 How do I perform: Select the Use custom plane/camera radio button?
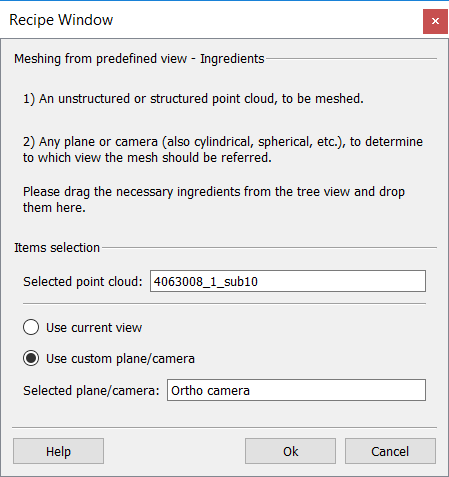point(31,358)
